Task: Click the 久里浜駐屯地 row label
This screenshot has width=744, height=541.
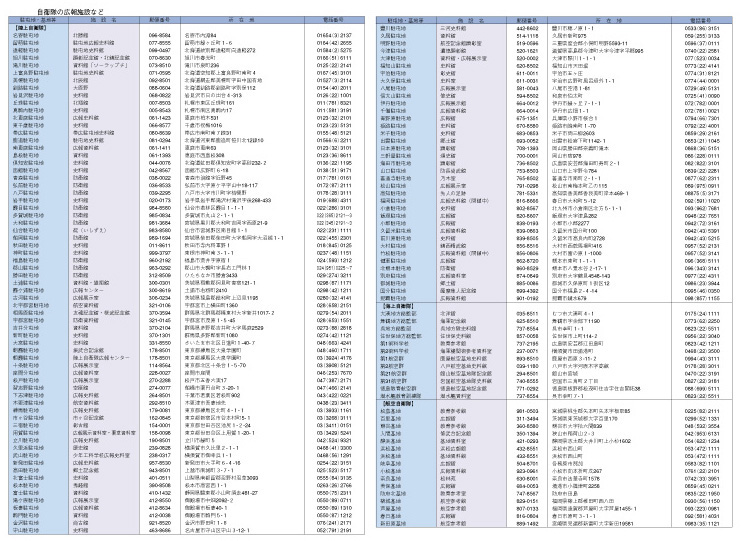Action: (28, 448)
